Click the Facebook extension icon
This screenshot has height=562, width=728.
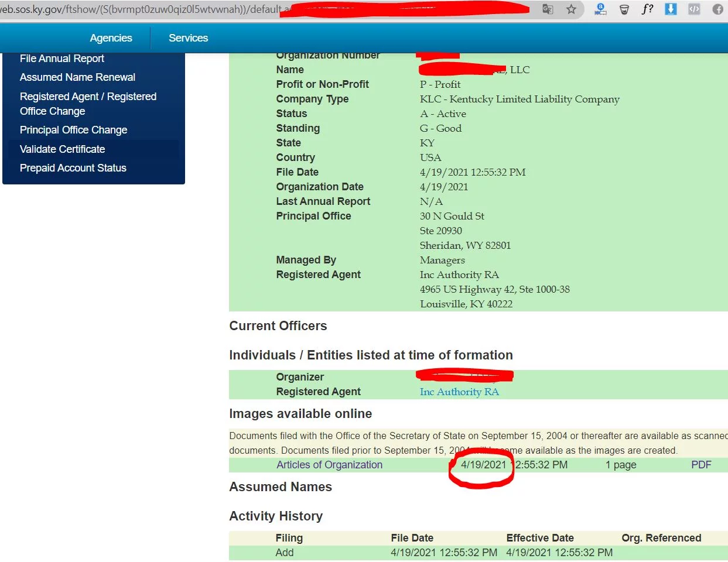(717, 9)
